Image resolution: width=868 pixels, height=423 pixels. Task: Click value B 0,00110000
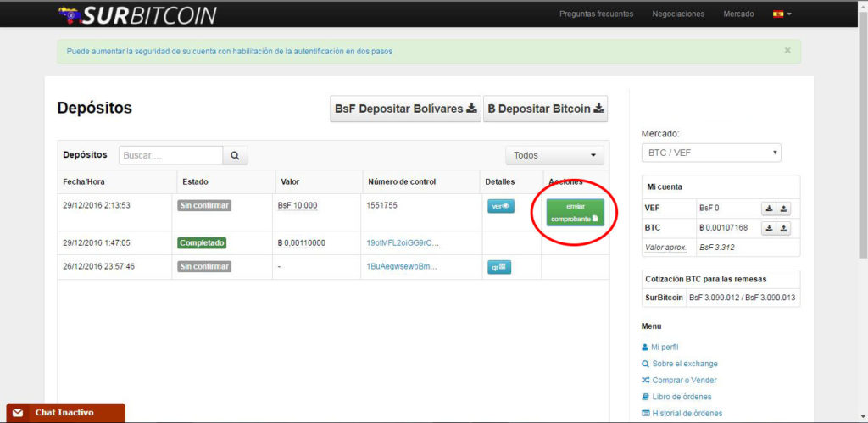pyautogui.click(x=301, y=242)
